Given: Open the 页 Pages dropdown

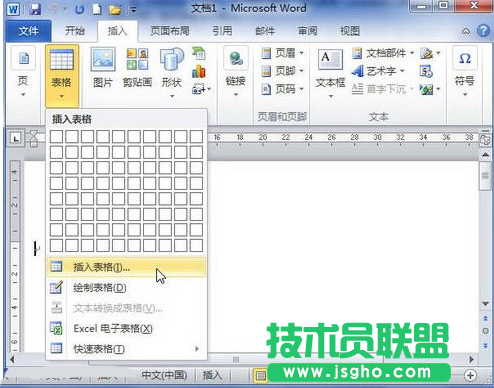Looking at the screenshot, I should (x=23, y=73).
